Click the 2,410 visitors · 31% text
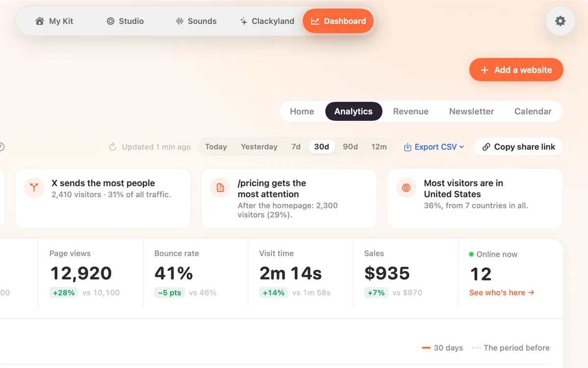 pyautogui.click(x=111, y=194)
